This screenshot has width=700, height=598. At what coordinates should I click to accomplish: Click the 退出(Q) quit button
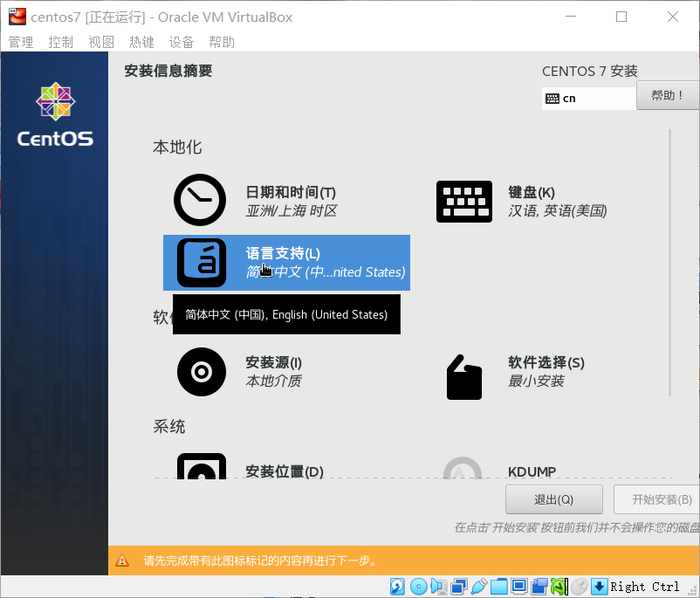(554, 499)
